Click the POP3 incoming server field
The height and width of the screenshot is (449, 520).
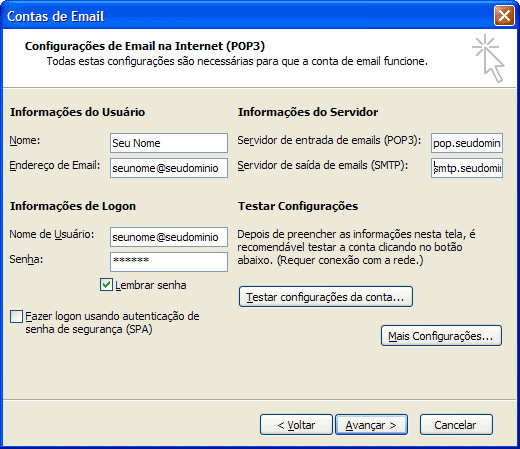point(467,143)
